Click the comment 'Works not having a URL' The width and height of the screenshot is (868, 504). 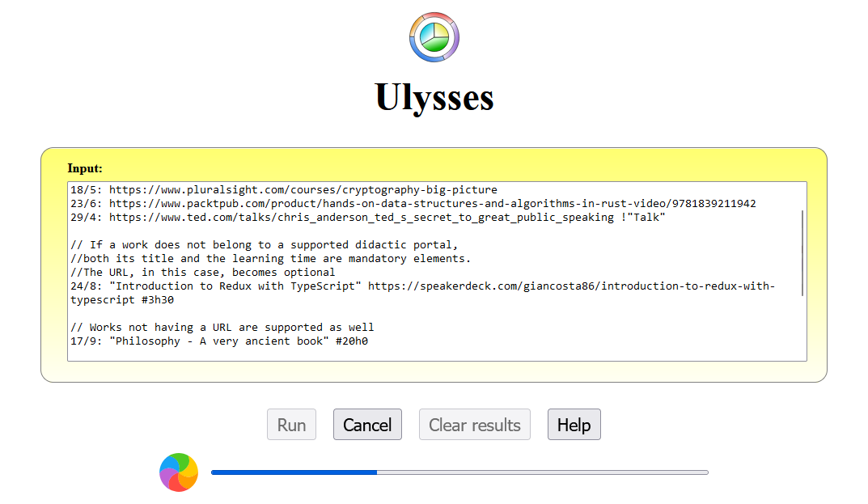[x=222, y=328]
